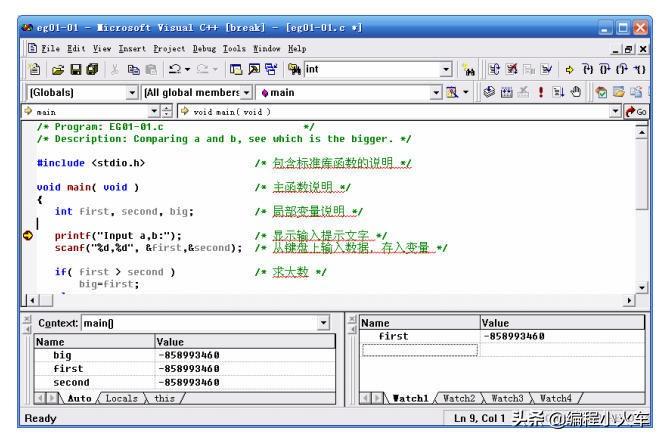
Task: Open the Insert menu
Action: 132,49
